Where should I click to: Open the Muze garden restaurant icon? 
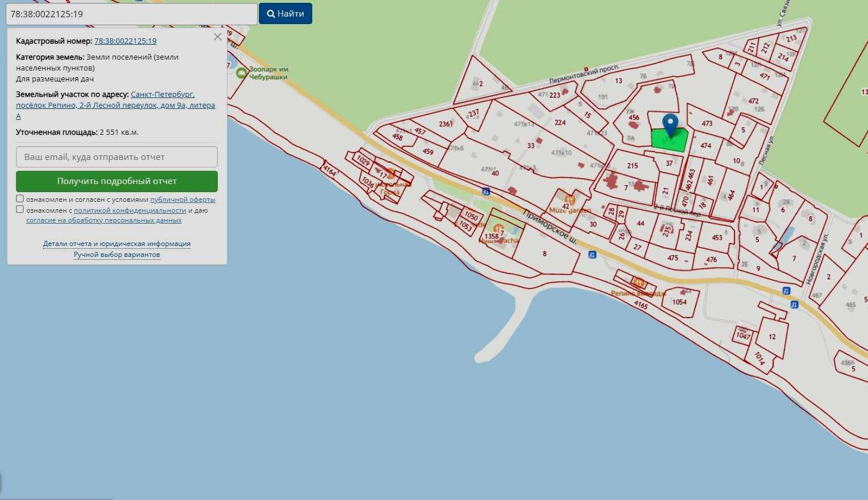569,201
